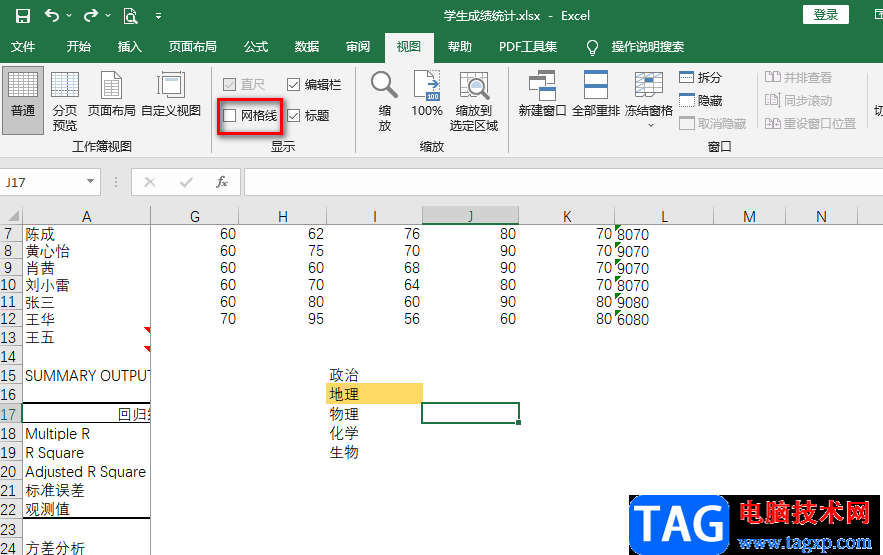
Task: Click the select-all corner triangle
Action: coord(12,216)
